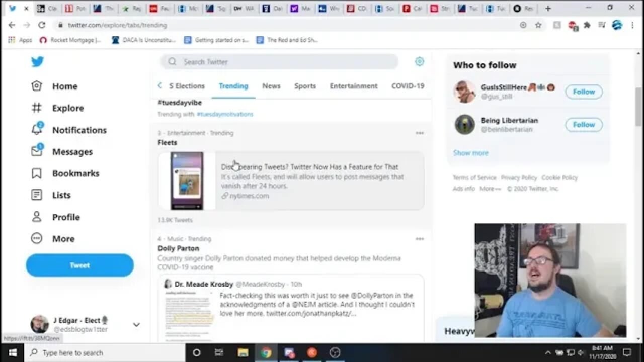Open Privacy Policy link
This screenshot has width=644, height=362.
(519, 178)
